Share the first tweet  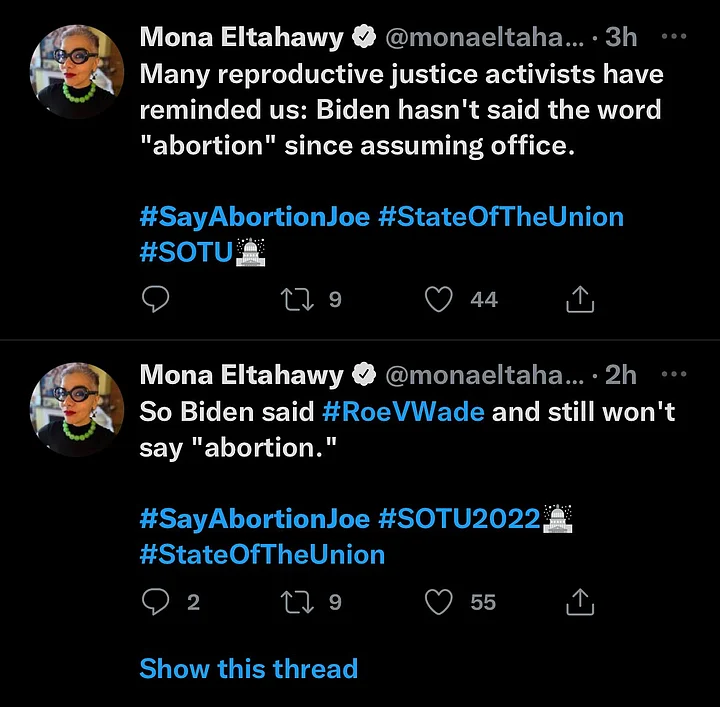(581, 299)
